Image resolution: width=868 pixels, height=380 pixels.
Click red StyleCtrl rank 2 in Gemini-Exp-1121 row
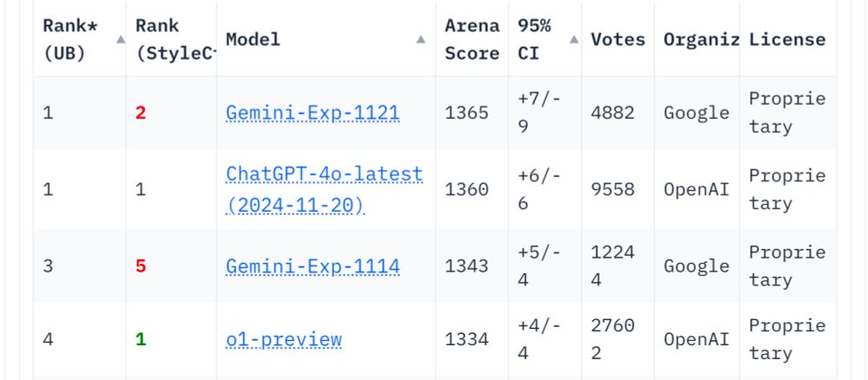coord(141,113)
